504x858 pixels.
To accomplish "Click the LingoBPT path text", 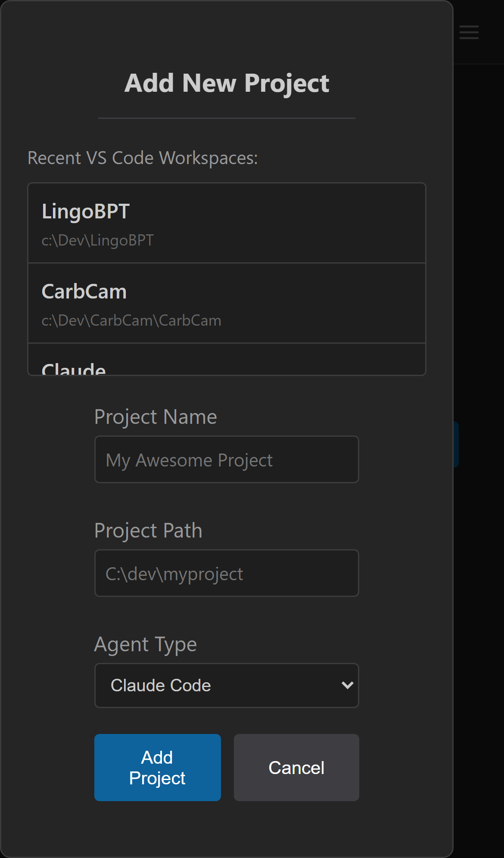I will click(97, 240).
